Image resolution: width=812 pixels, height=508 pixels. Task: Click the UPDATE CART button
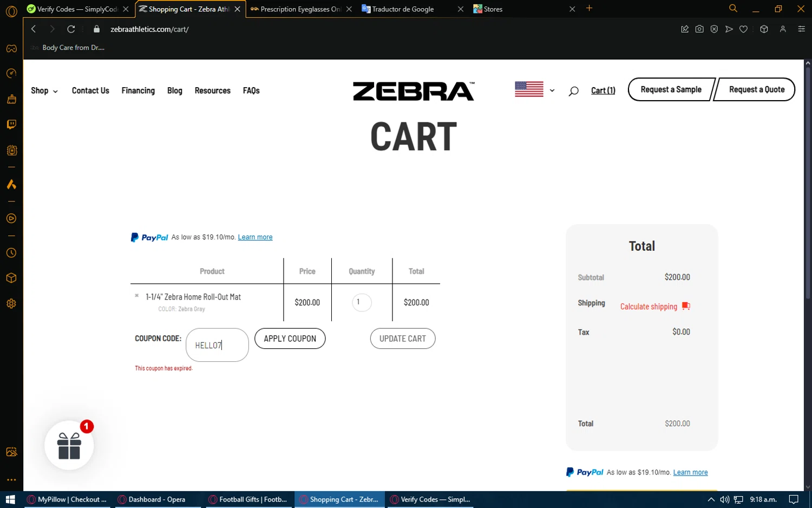[403, 338]
